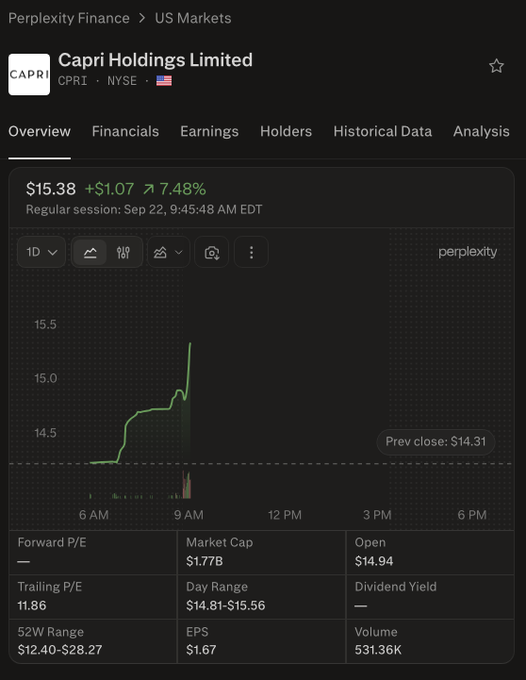Switch to advanced chart settings sliders icon
The image size is (526, 680).
123,252
